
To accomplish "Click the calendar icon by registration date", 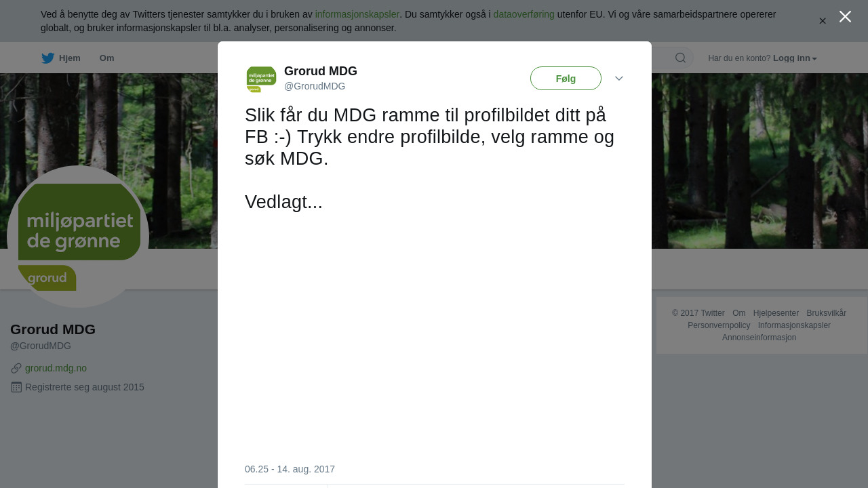I will 16,387.
